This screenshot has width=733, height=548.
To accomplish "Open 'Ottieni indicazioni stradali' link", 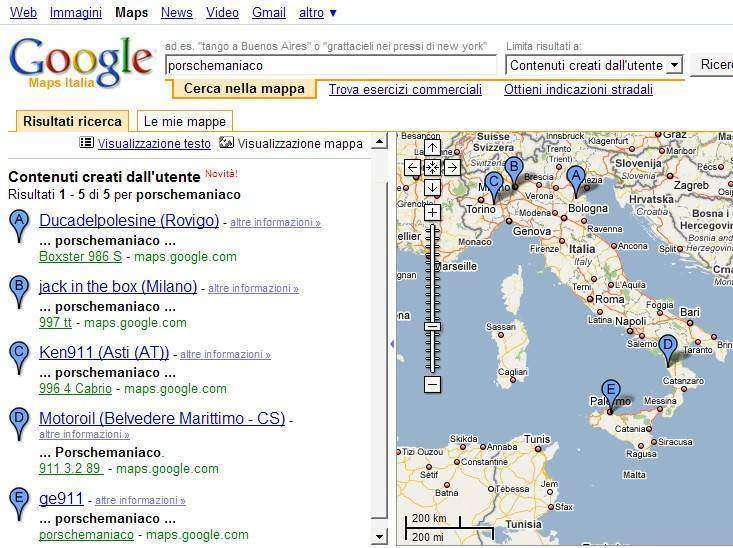I will [x=578, y=89].
